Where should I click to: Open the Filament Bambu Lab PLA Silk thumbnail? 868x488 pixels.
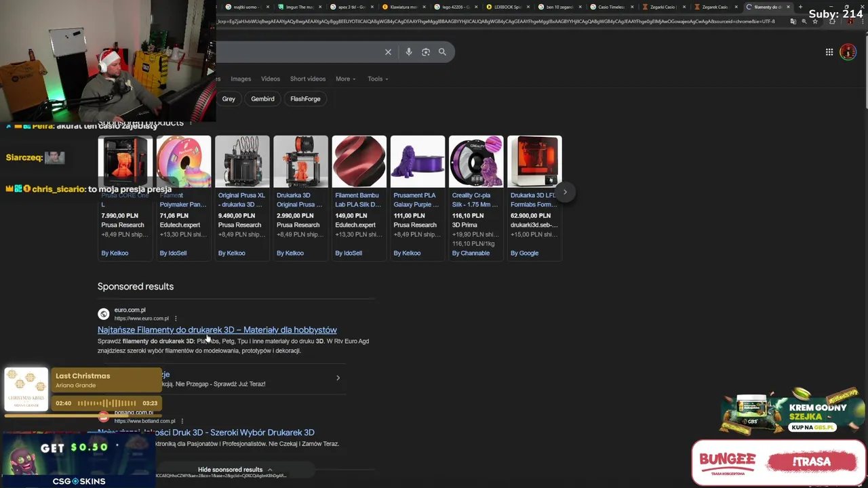359,161
